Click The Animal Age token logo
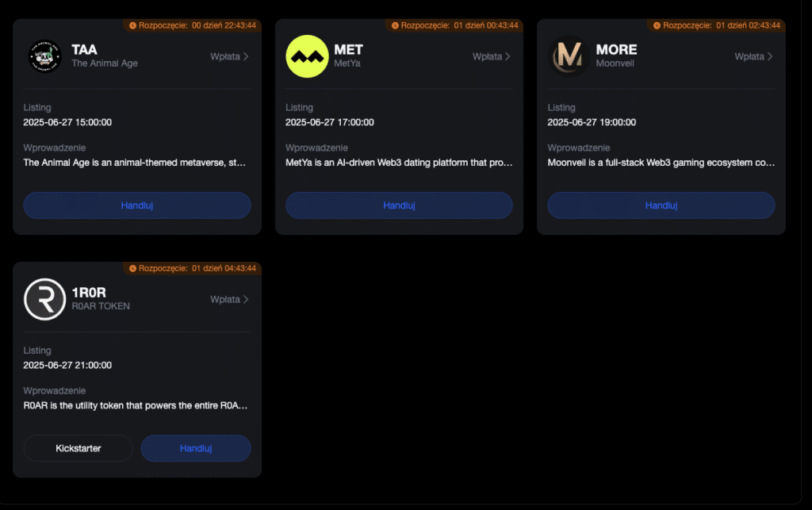Image resolution: width=812 pixels, height=510 pixels. [x=45, y=56]
